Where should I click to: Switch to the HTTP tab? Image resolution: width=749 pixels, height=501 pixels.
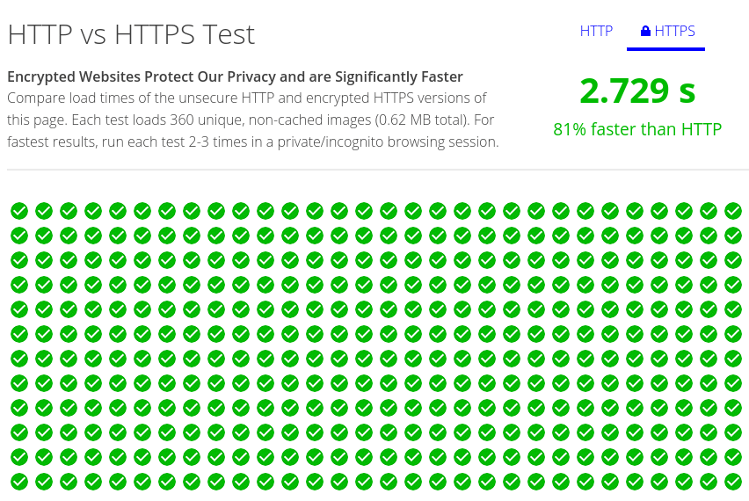point(596,31)
